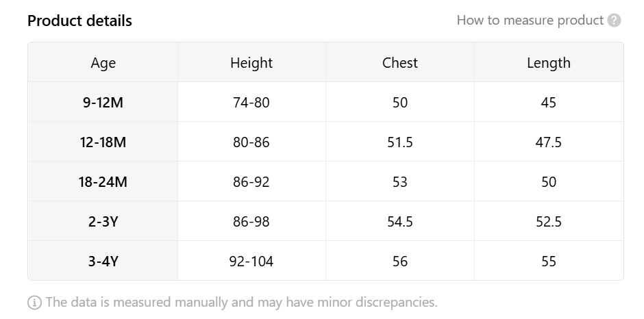Click the 74-80 height cell
Screen dimensions: 644x319
(x=251, y=102)
